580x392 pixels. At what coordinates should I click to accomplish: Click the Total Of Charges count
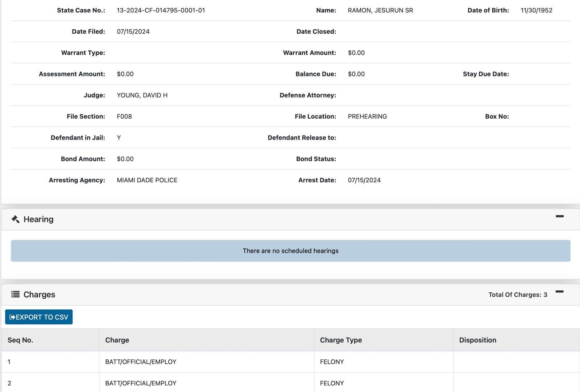pyautogui.click(x=517, y=295)
